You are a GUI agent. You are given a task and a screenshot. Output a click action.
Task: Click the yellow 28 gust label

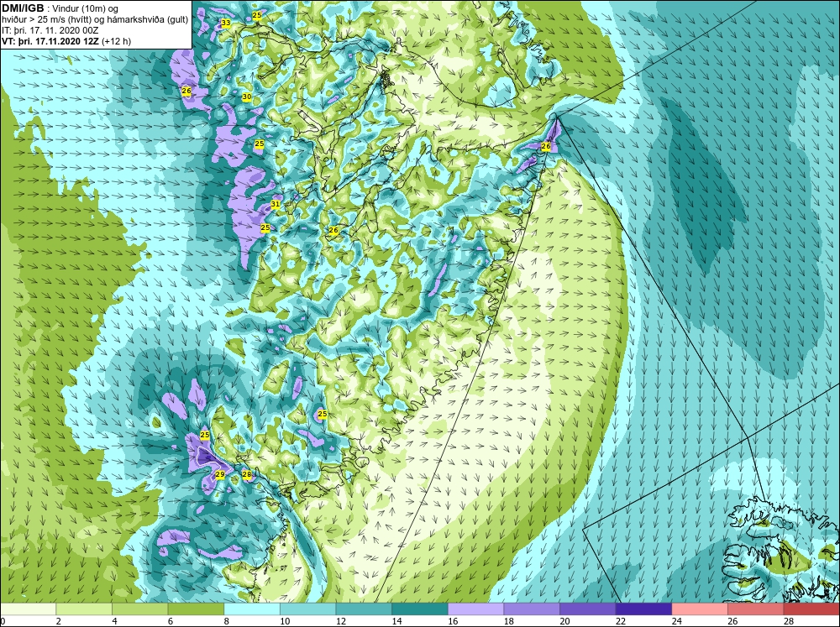246,474
